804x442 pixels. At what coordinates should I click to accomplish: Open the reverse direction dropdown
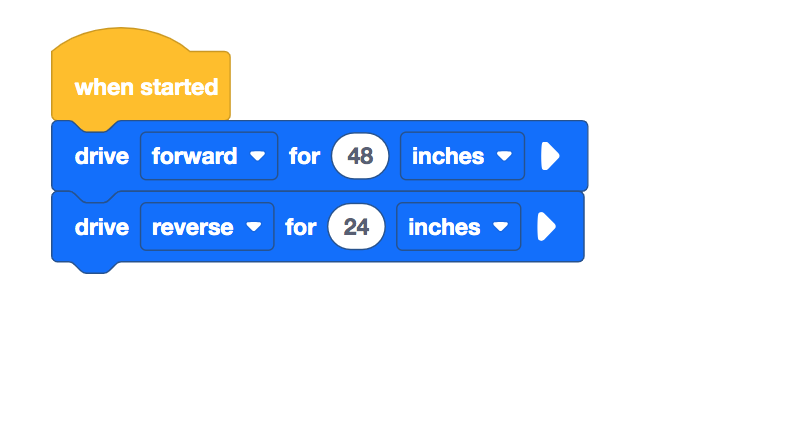pos(206,227)
